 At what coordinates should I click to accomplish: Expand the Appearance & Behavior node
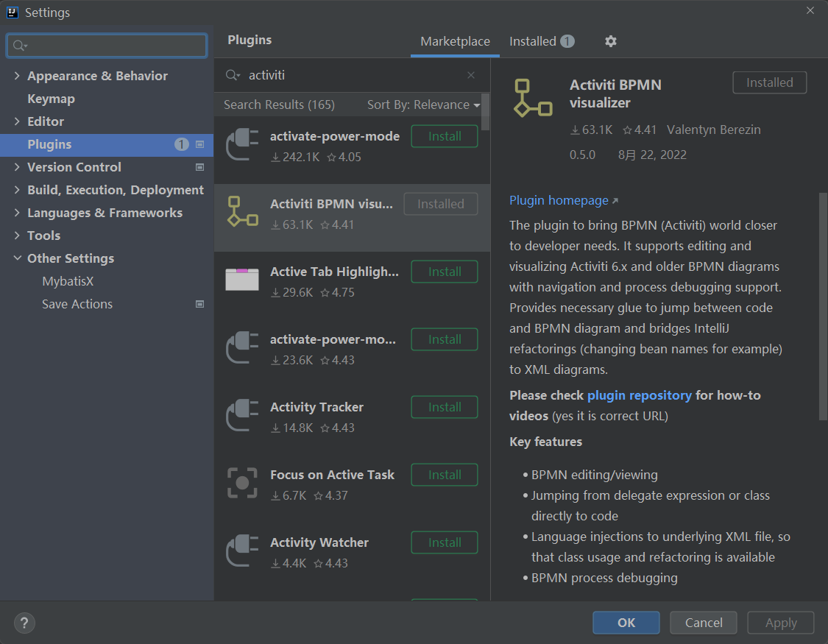pyautogui.click(x=17, y=76)
